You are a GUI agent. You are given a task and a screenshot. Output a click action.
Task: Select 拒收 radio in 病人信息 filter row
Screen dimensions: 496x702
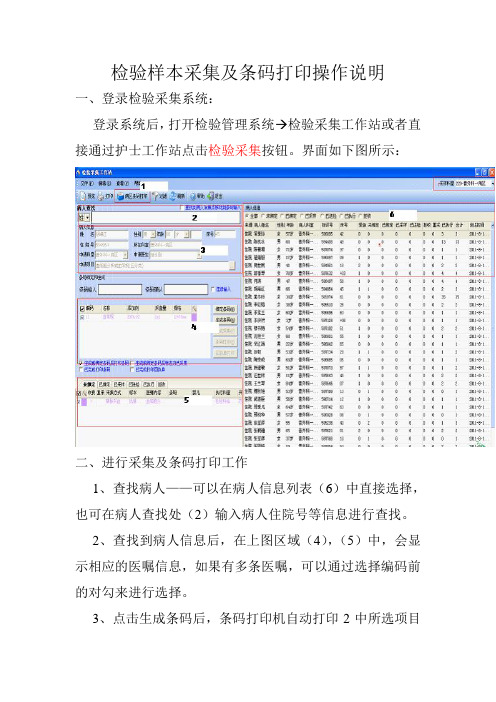tap(360, 216)
